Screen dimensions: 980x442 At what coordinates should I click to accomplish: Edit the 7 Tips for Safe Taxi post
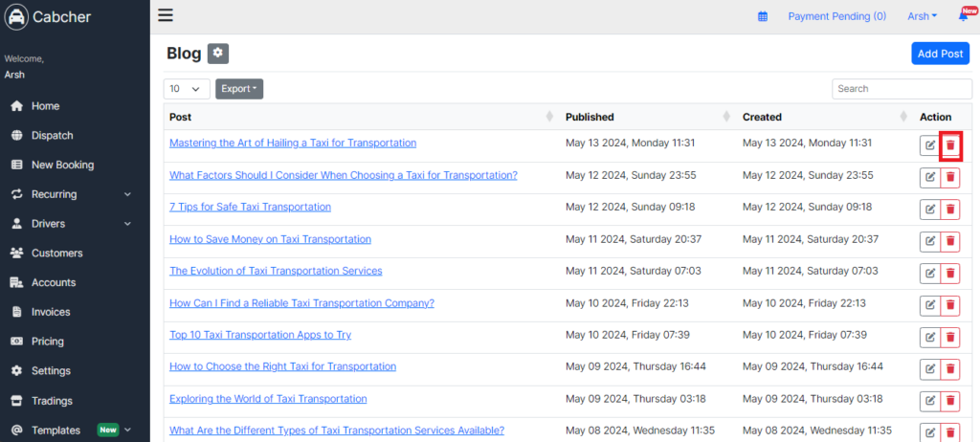930,209
